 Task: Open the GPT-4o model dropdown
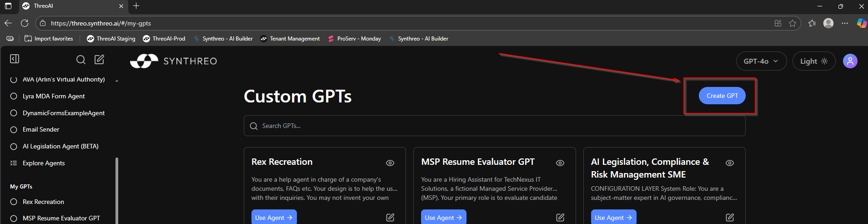coord(761,61)
